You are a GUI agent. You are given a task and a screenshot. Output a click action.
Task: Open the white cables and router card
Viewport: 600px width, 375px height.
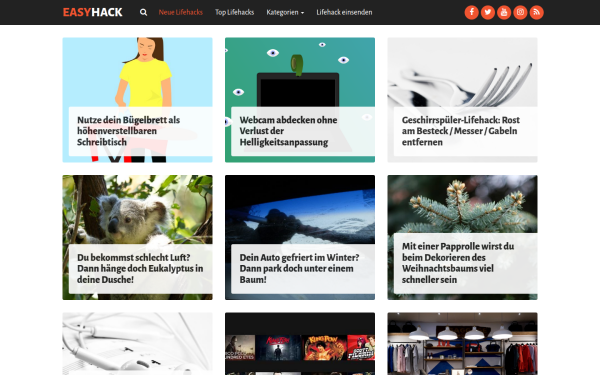pyautogui.click(x=137, y=344)
